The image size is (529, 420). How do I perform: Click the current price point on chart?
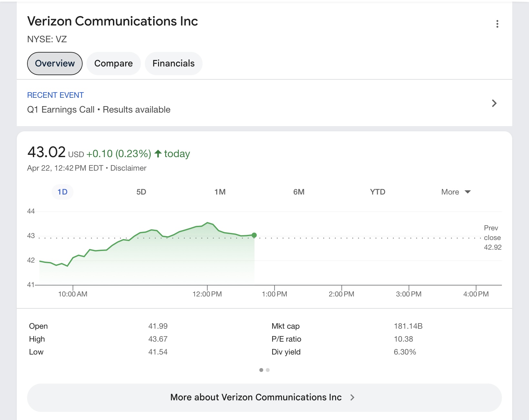point(254,235)
